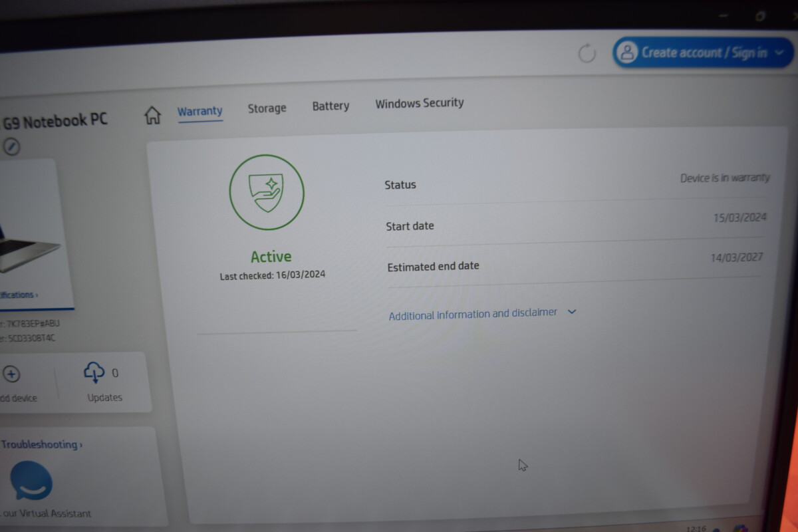Switch to the Battery tab
Image resolution: width=798 pixels, height=532 pixels.
pyautogui.click(x=331, y=106)
